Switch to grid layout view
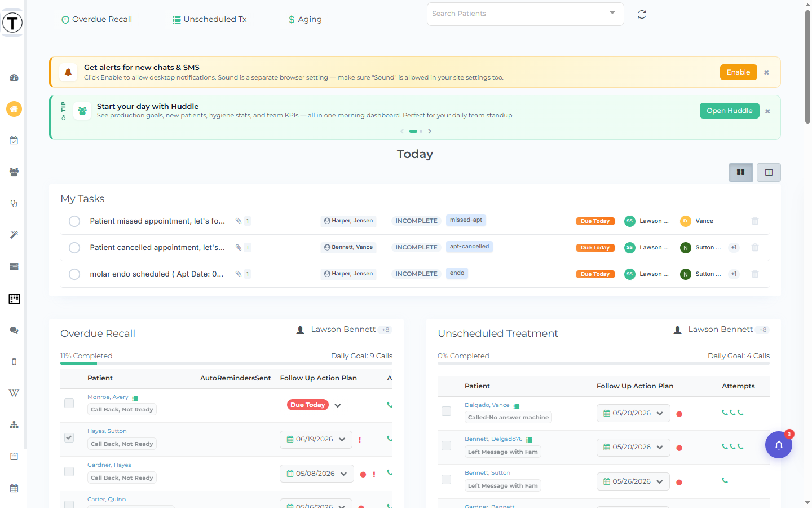The height and width of the screenshot is (508, 812). pos(740,172)
